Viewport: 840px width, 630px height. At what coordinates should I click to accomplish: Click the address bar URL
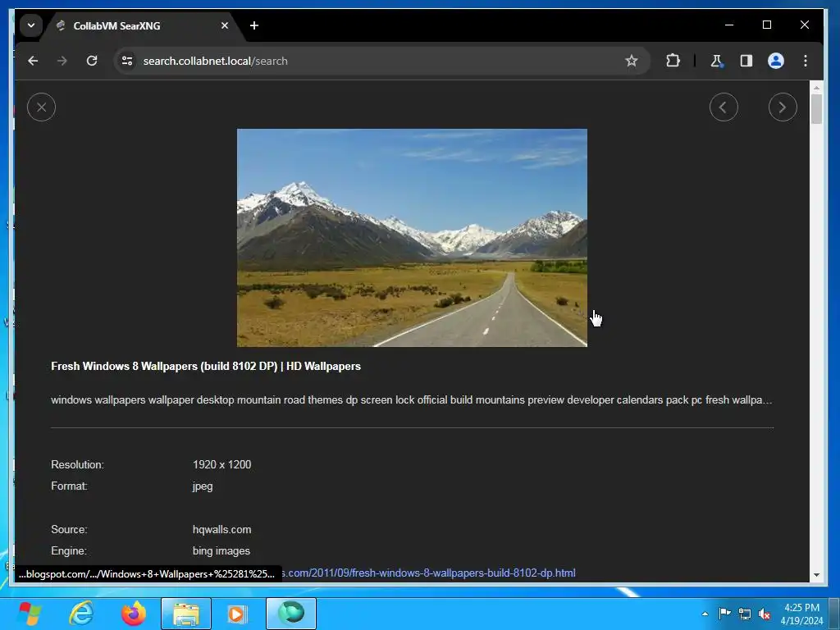(216, 61)
